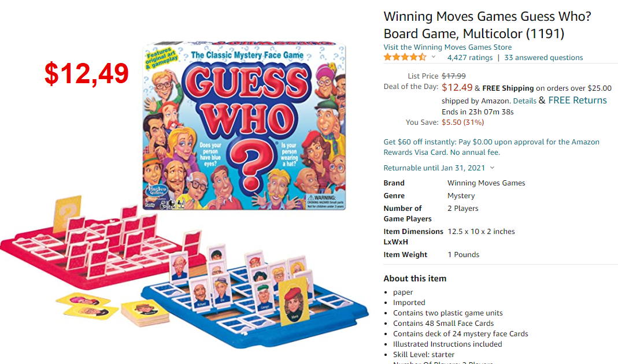
Task: Open shipping Details link
Action: [524, 101]
